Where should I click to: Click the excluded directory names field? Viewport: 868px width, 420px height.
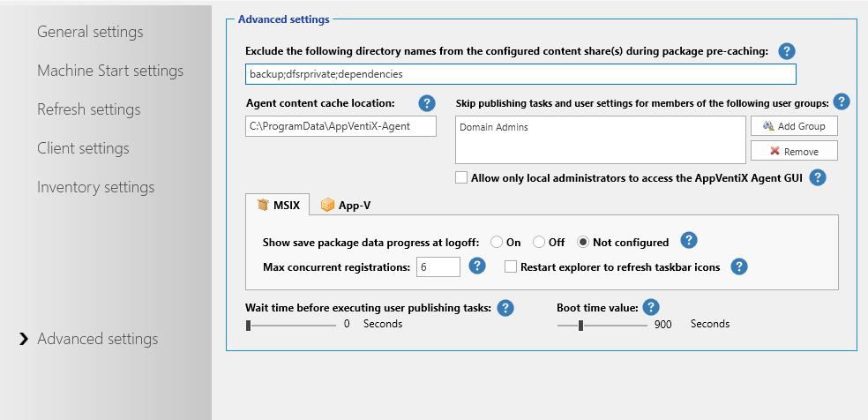520,73
